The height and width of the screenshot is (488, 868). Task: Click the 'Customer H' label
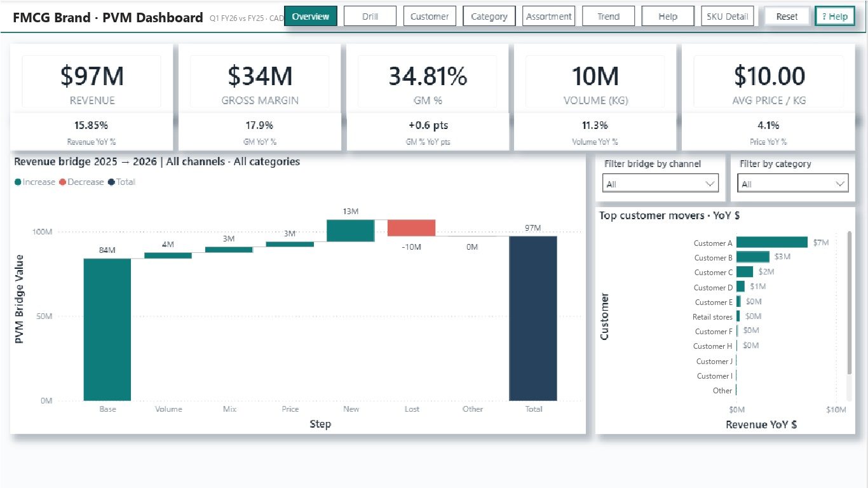(713, 346)
